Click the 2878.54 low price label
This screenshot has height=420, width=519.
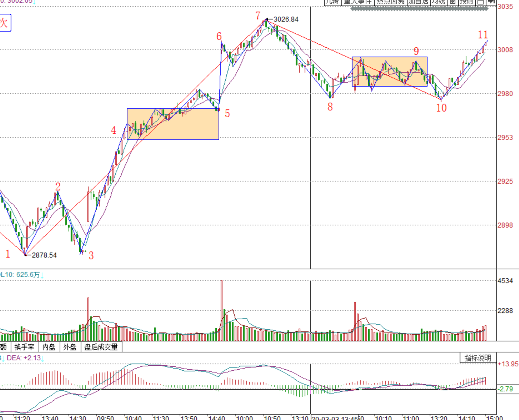coord(44,255)
